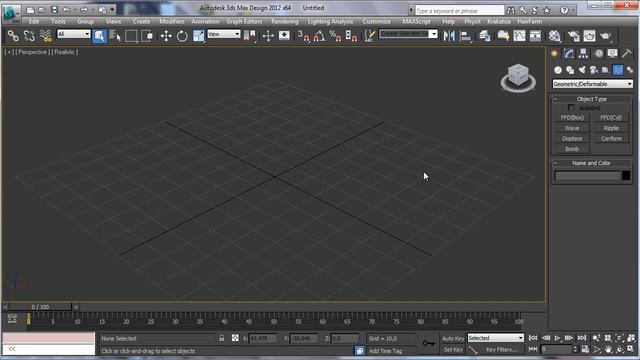Open the Rendering menu
This screenshot has height=360, width=640.
pos(285,21)
